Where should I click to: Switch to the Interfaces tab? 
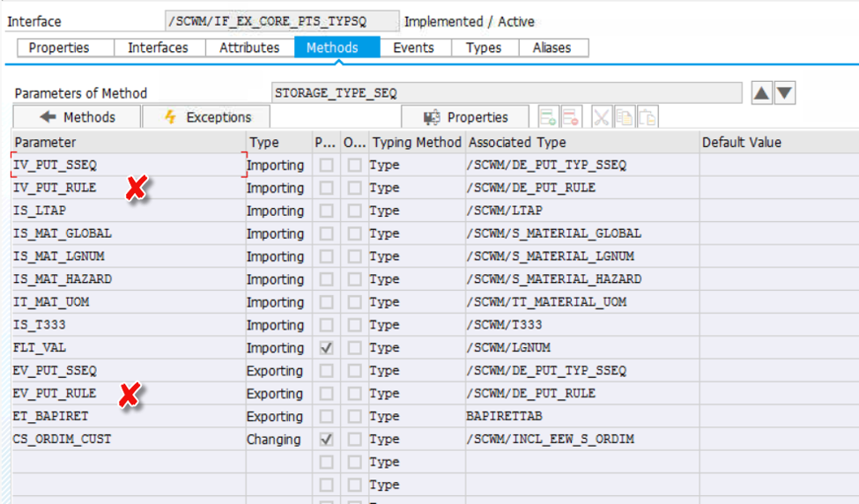(x=158, y=48)
